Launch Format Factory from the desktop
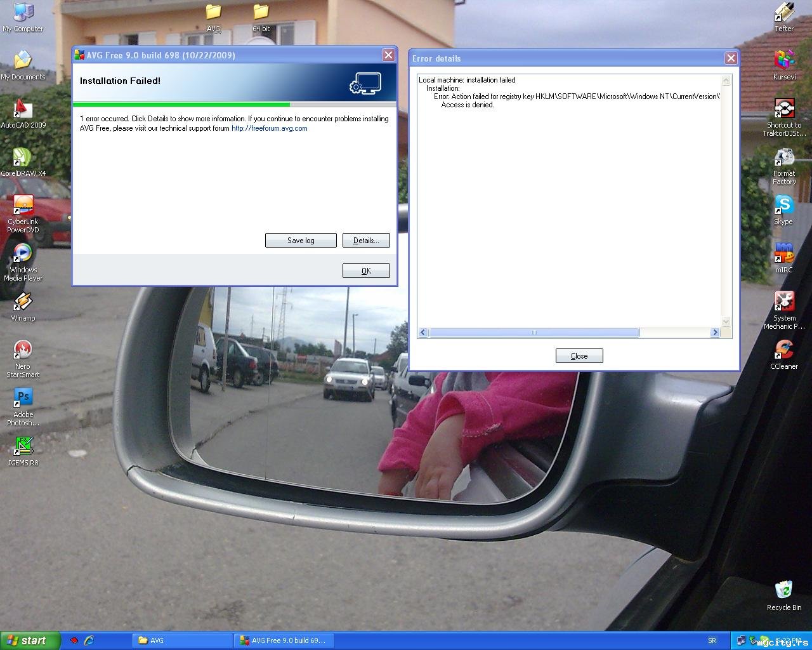 click(784, 166)
